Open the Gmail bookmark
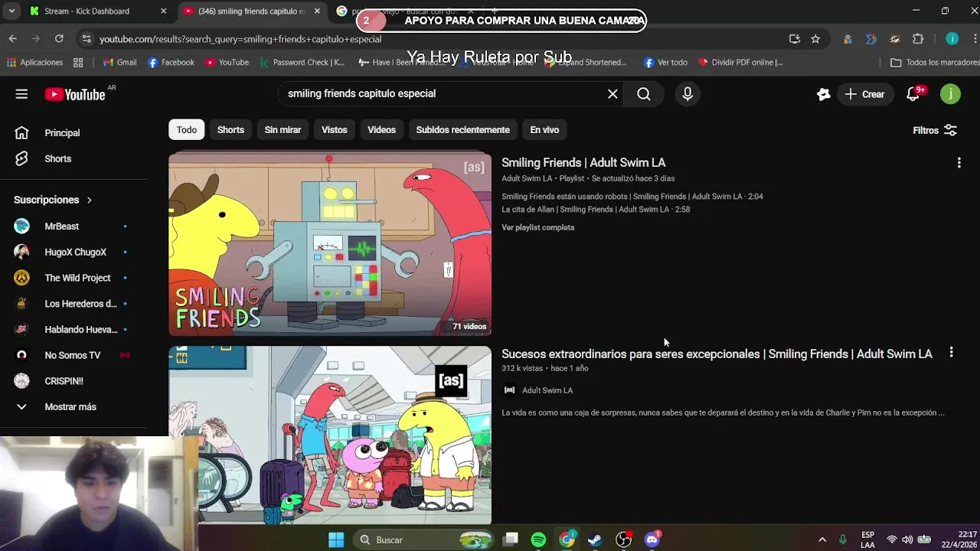Image resolution: width=980 pixels, height=551 pixels. click(x=120, y=63)
